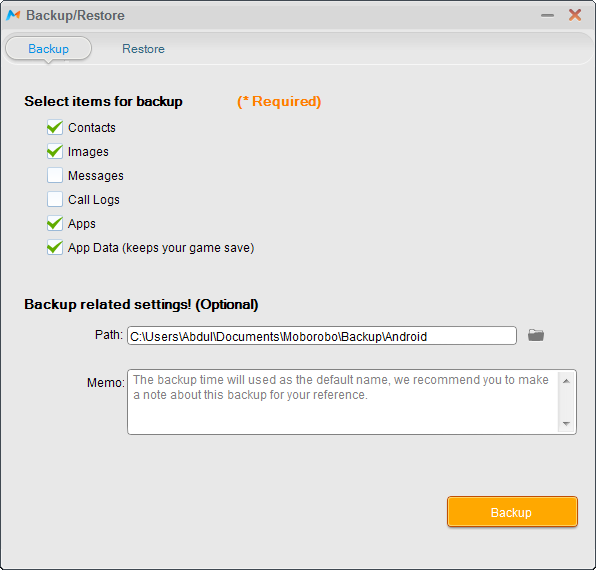The image size is (596, 570).
Task: Enable the Call Logs checkbox
Action: (x=55, y=199)
